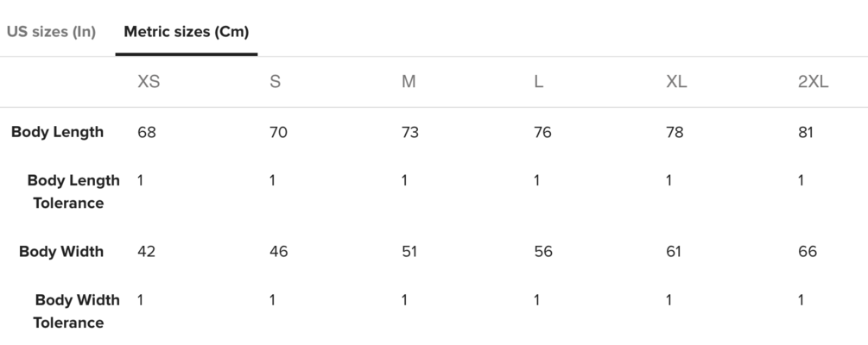The width and height of the screenshot is (868, 345).
Task: Click the 2XL body width value 66
Action: 807,251
